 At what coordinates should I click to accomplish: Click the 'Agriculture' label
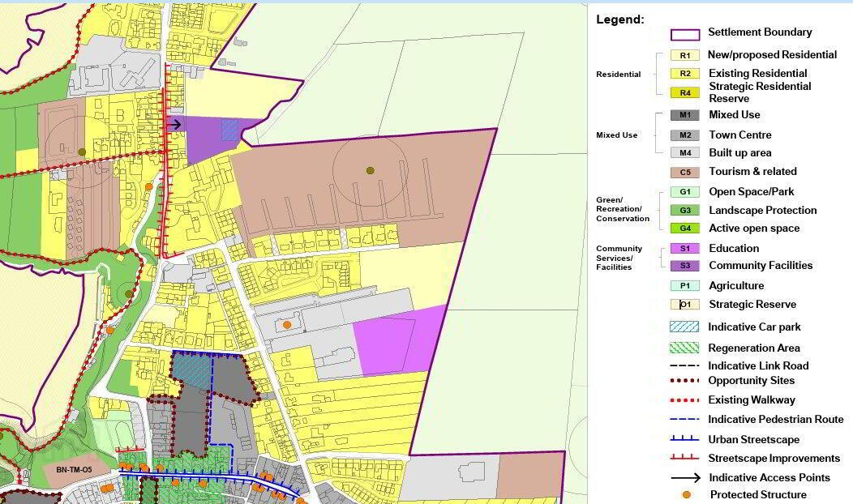[736, 286]
